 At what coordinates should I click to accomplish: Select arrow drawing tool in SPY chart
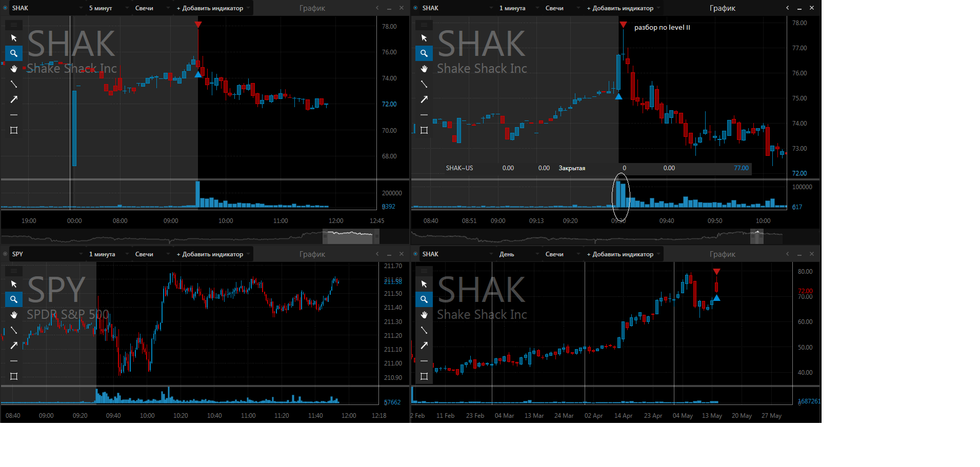(x=14, y=346)
